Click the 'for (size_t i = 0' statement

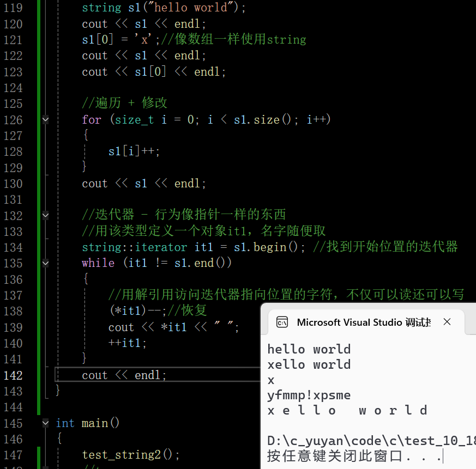(x=206, y=119)
